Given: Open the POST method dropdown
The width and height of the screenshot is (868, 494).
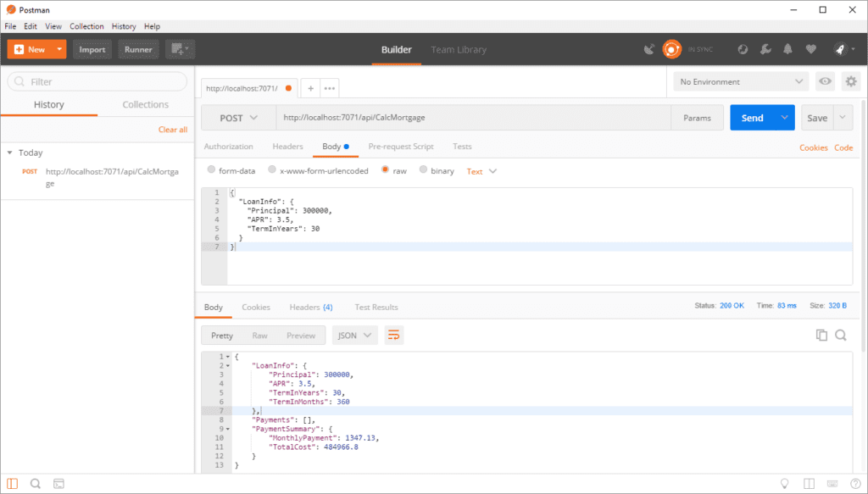Looking at the screenshot, I should click(238, 118).
